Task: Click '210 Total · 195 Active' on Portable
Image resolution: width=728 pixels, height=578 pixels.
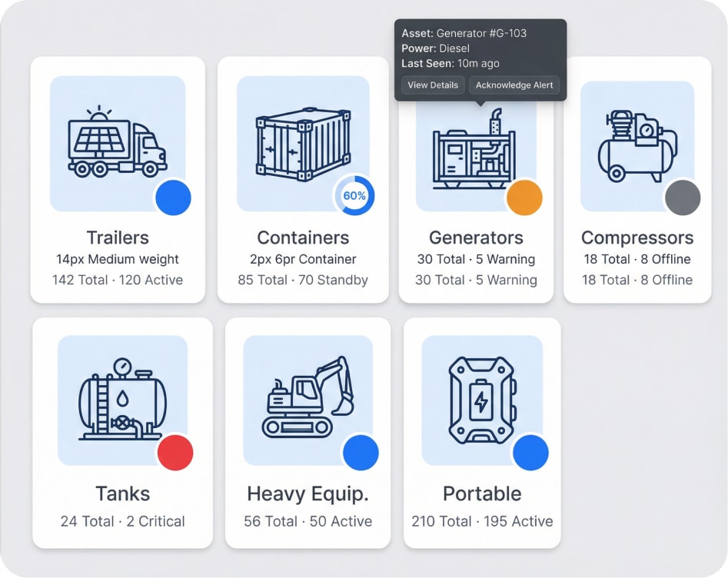Action: coord(482,521)
